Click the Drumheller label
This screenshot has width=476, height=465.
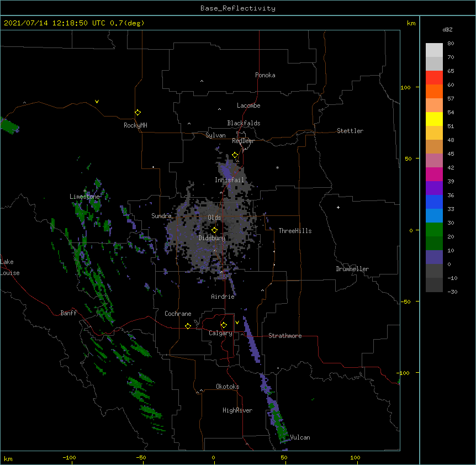[352, 269]
